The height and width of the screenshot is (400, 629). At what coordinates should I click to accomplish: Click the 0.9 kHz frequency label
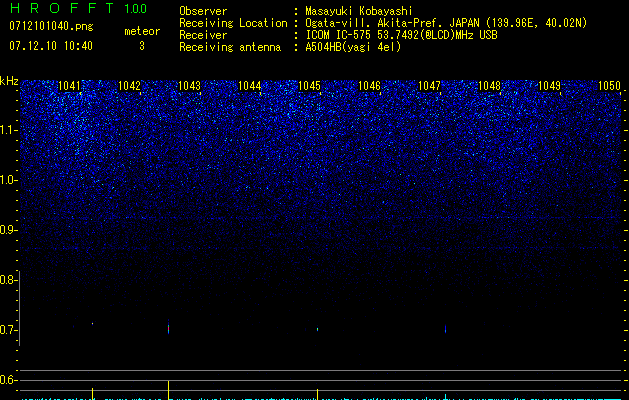pyautogui.click(x=9, y=230)
